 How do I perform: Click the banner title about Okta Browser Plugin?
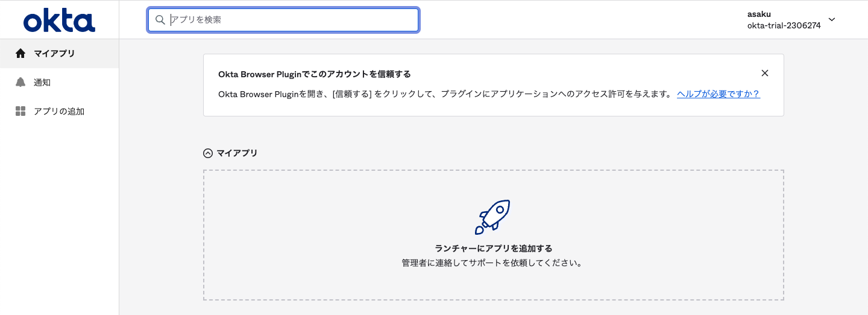[314, 74]
